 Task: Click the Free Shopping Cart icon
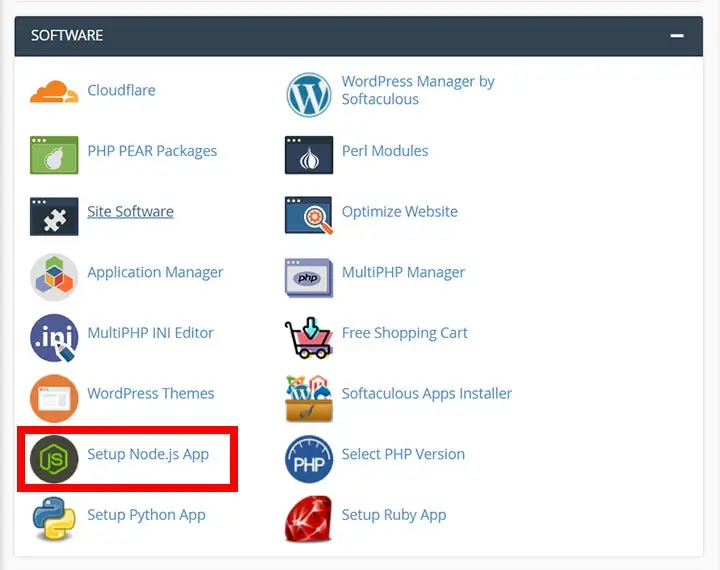[309, 338]
